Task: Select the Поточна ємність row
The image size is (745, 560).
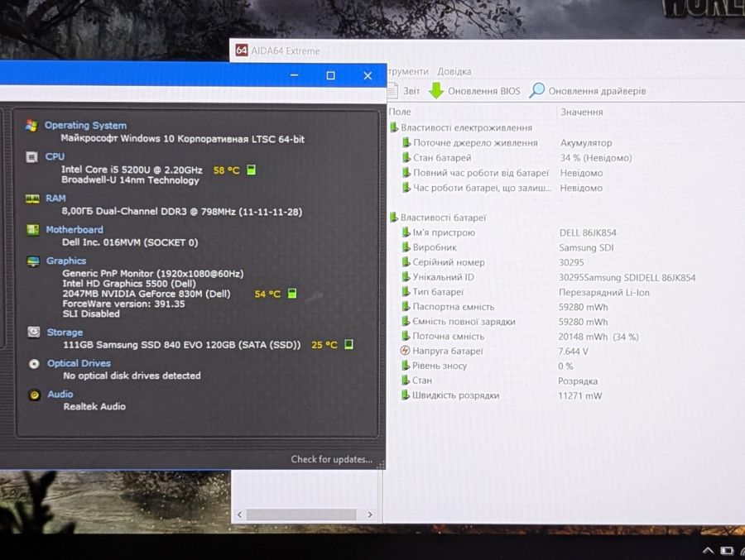Action: click(520, 337)
